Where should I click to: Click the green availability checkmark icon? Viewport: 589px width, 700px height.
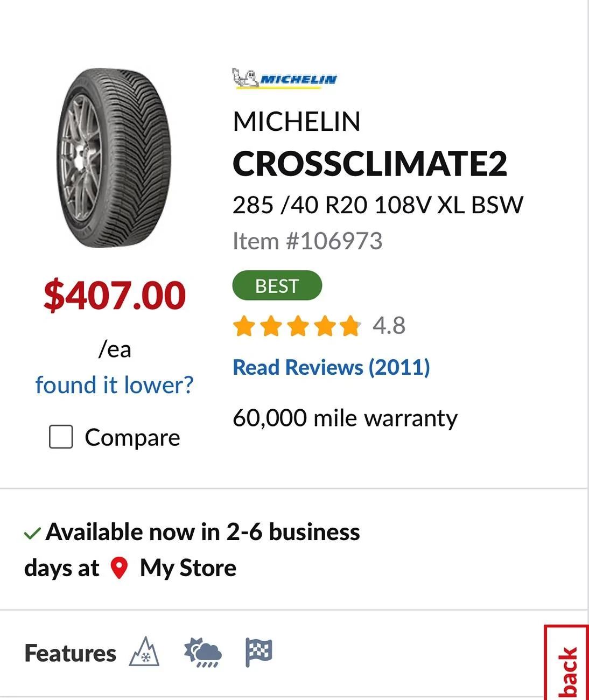click(32, 533)
